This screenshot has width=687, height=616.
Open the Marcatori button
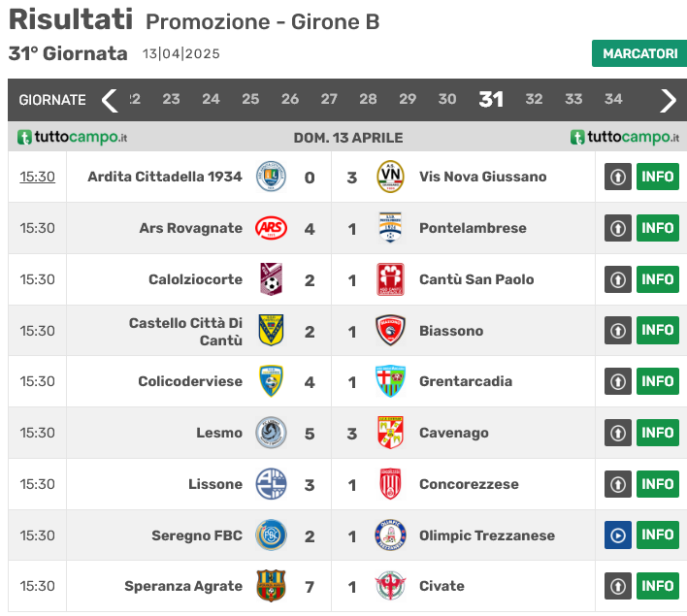point(639,53)
